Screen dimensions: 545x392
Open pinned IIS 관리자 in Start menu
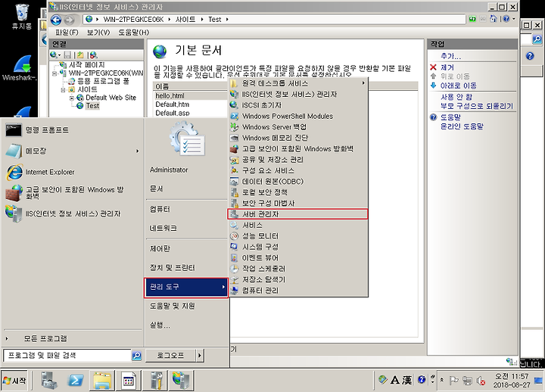(73, 213)
